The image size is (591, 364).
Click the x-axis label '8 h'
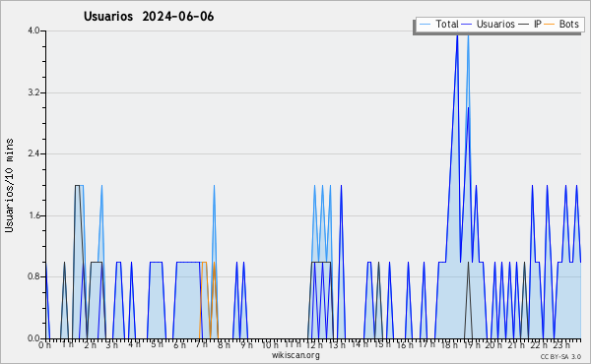click(224, 345)
